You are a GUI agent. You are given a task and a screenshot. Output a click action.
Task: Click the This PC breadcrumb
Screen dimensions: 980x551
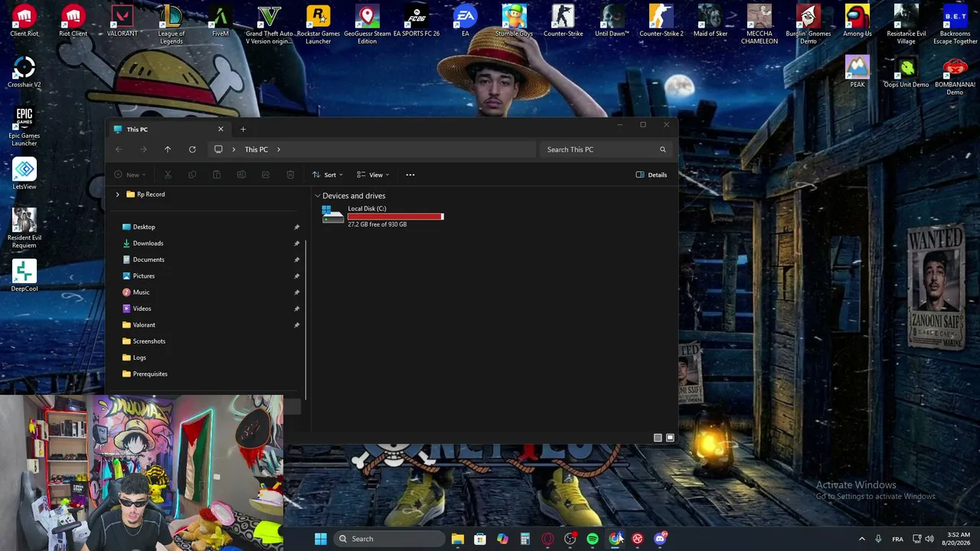(256, 149)
